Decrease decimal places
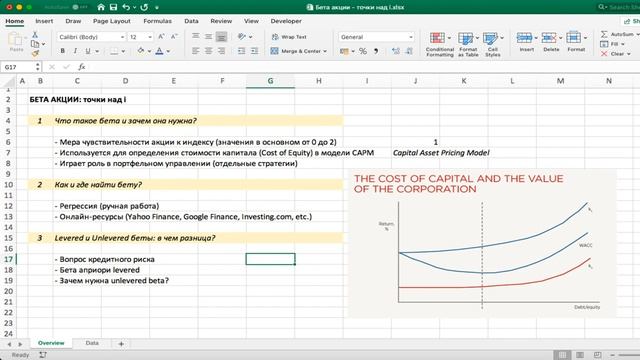This screenshot has width=640, height=360. (409, 51)
